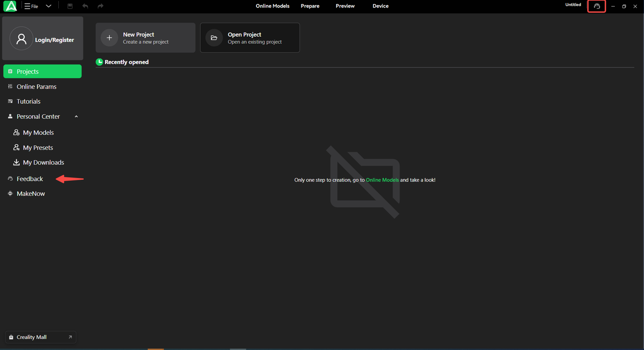Viewport: 644px width, 350px height.
Task: Click the Creality app logo icon
Action: 10,7
